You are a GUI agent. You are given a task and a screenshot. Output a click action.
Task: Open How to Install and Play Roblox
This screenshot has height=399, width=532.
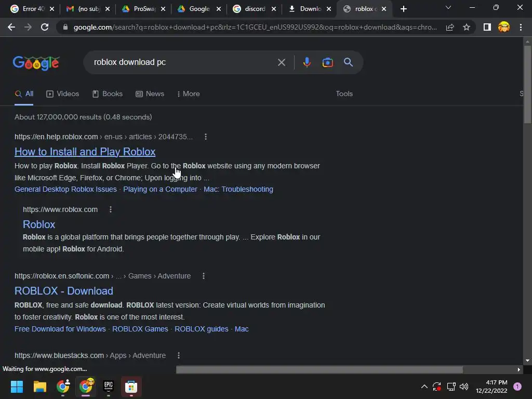coord(85,152)
